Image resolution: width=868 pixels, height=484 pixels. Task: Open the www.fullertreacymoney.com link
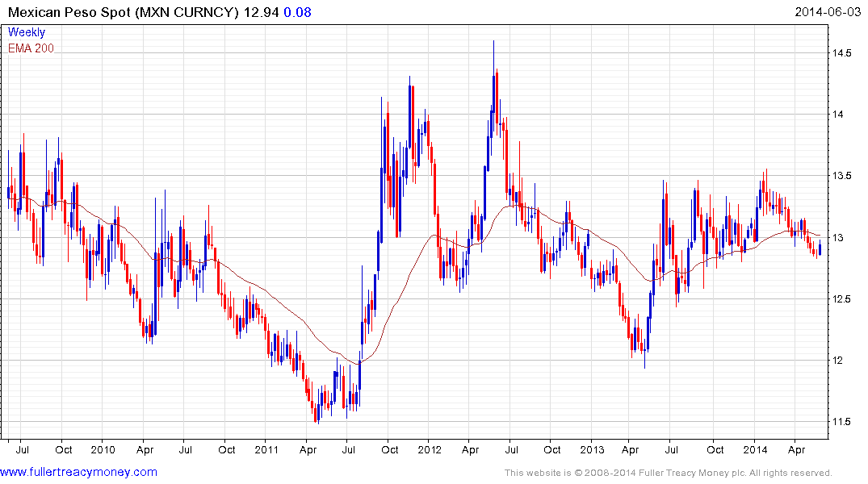79,472
